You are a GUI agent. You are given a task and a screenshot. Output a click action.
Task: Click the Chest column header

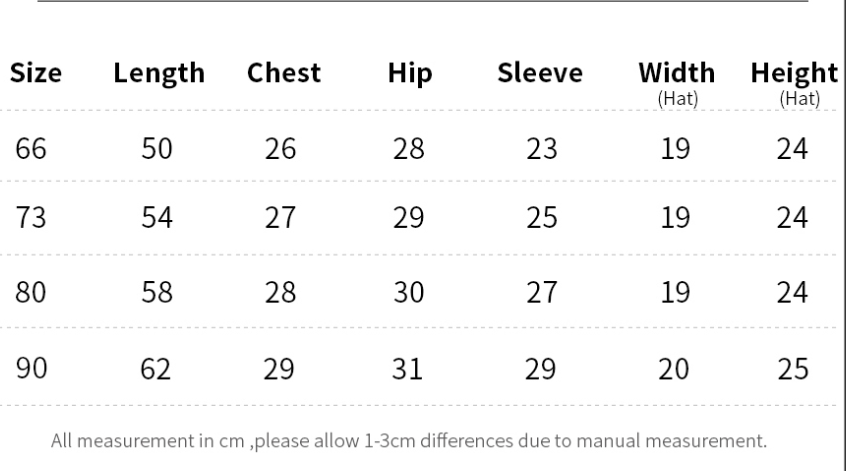click(x=285, y=73)
